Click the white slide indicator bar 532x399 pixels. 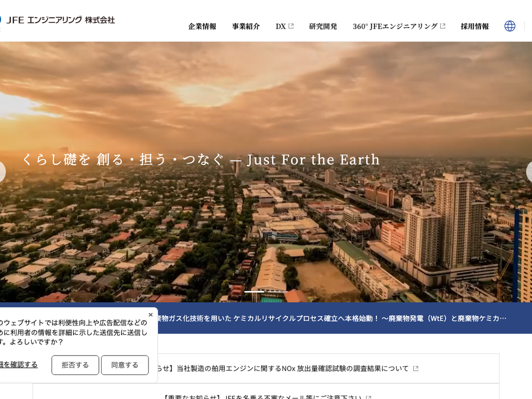[x=254, y=292]
